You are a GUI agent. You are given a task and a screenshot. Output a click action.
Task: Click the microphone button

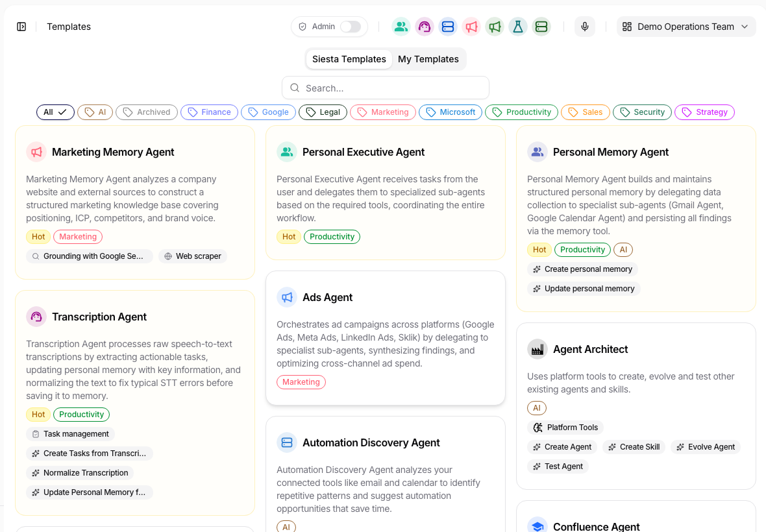point(585,27)
